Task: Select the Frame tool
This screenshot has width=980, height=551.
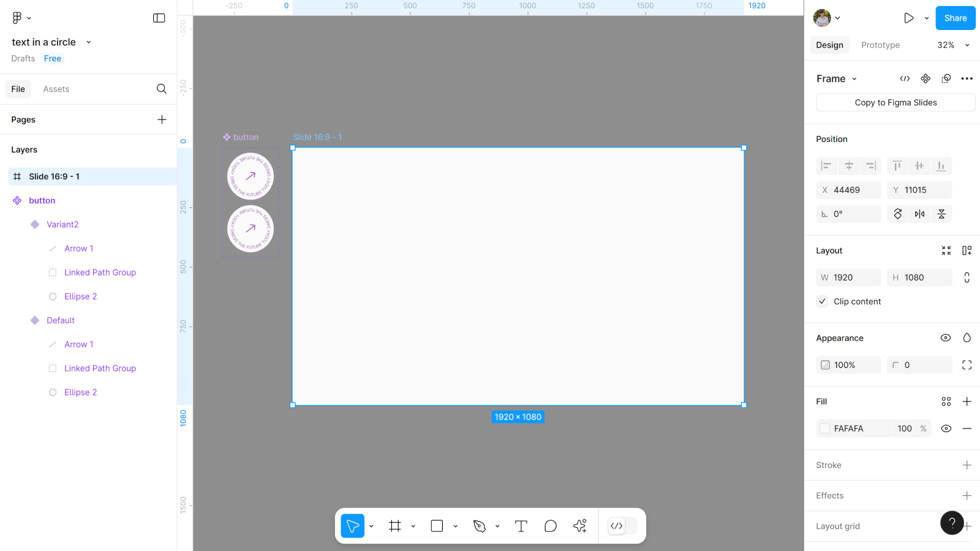Action: click(395, 526)
